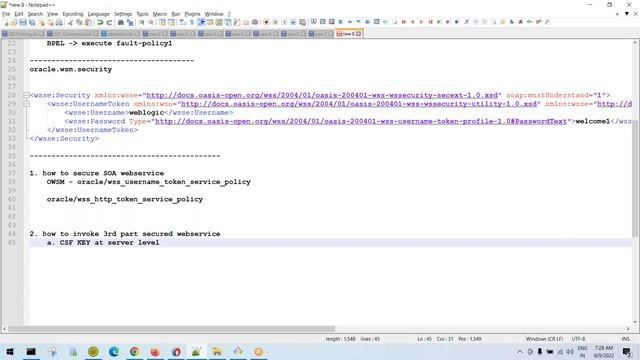
Task: Click the scroll down arrow
Action: pos(636,322)
